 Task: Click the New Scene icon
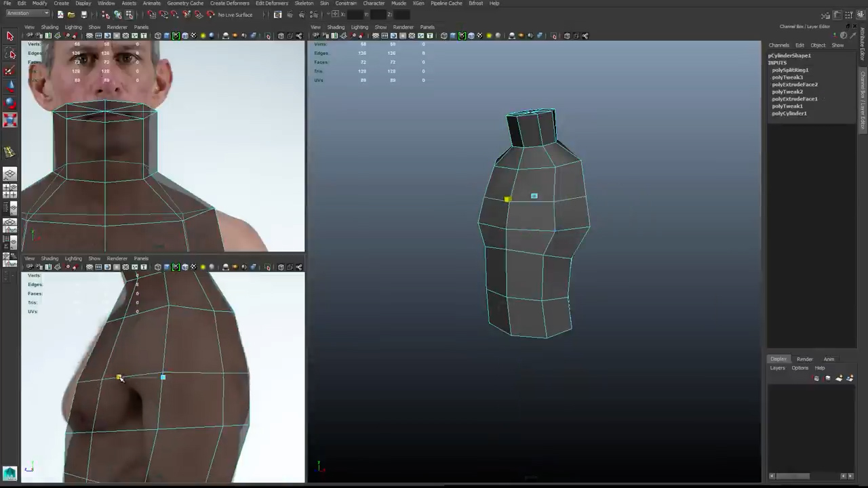click(60, 14)
